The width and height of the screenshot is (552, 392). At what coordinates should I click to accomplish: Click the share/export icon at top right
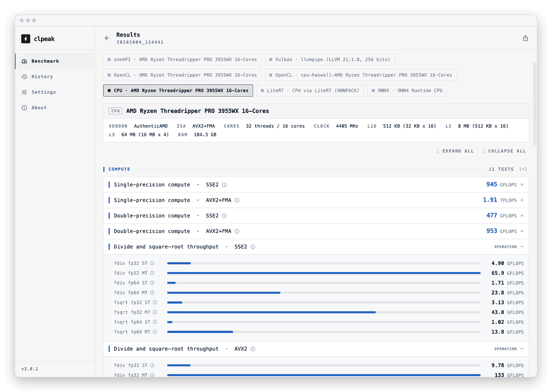click(x=525, y=38)
